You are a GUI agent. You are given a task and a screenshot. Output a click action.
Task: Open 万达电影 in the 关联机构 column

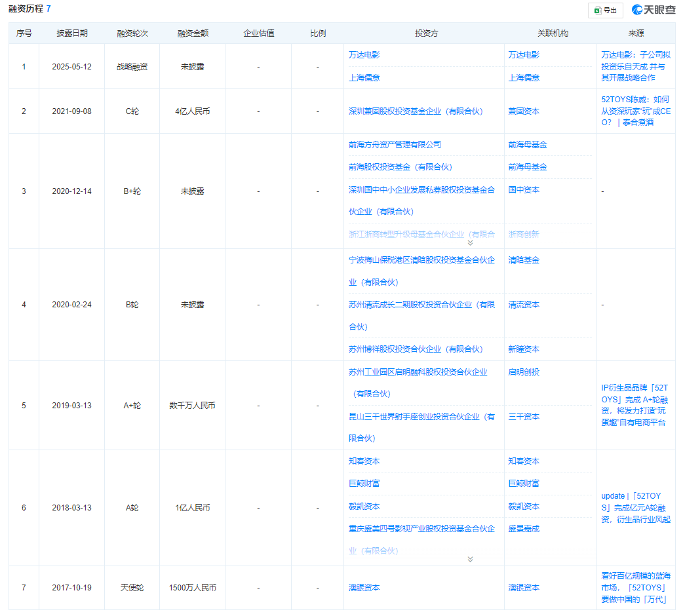[524, 55]
